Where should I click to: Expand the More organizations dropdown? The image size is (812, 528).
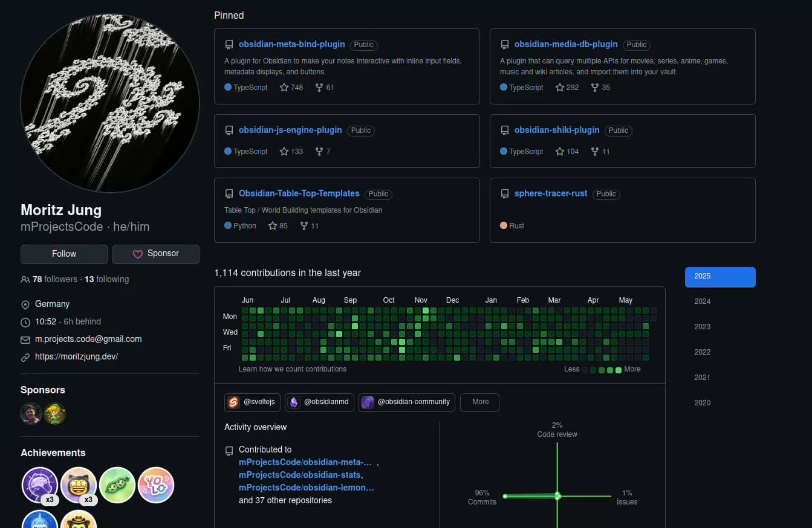coord(479,402)
